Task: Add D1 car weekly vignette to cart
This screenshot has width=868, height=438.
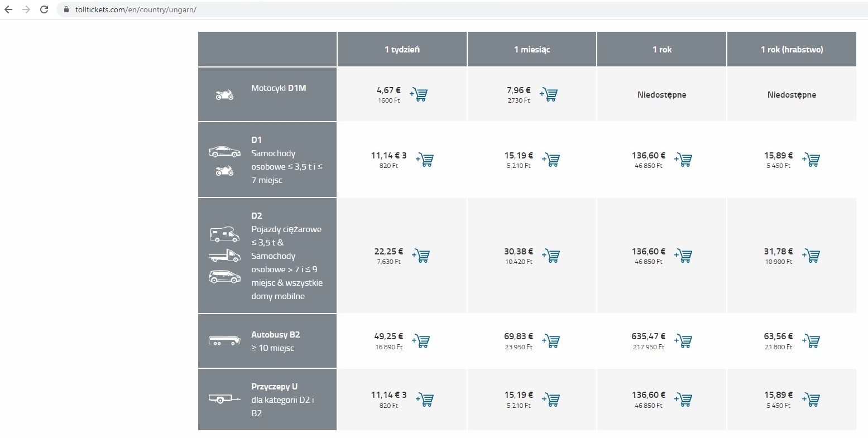Action: [x=425, y=160]
